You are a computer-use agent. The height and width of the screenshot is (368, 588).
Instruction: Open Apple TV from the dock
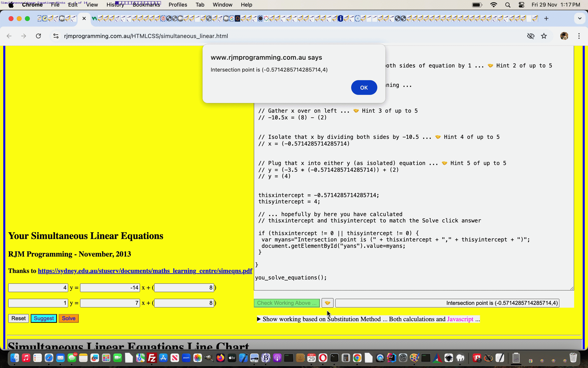click(x=232, y=358)
